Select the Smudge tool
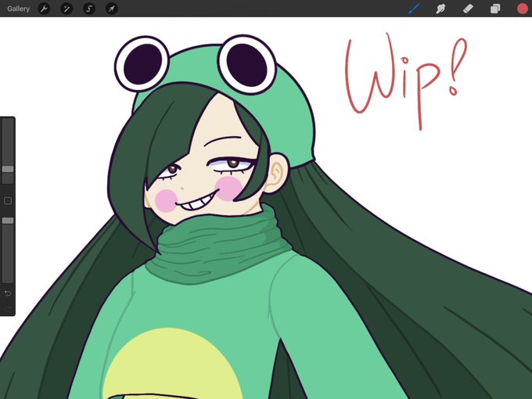532x399 pixels. 440,9
